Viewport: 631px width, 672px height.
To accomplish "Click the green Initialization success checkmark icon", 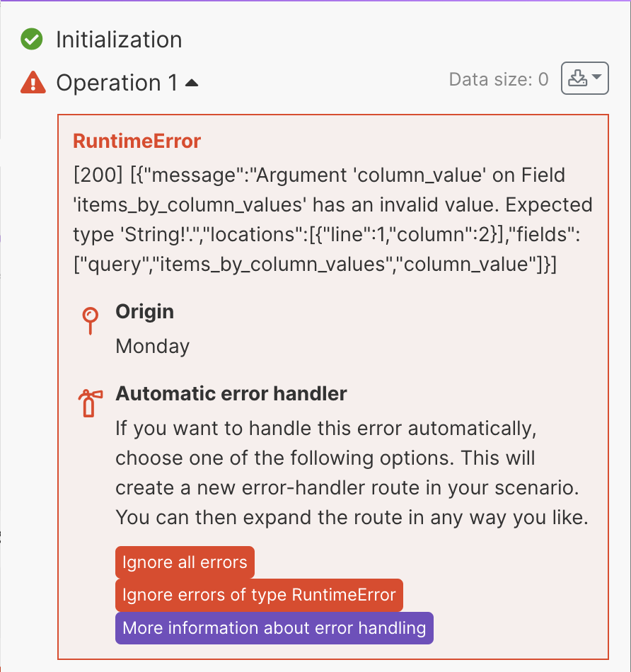I will pos(32,40).
